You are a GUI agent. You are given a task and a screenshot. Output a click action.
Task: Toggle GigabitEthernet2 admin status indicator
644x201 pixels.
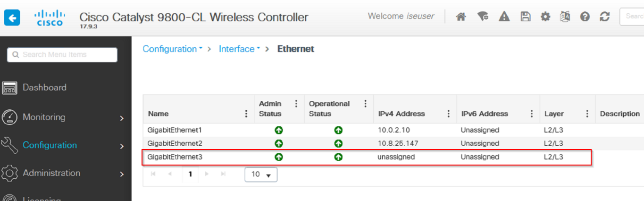279,143
